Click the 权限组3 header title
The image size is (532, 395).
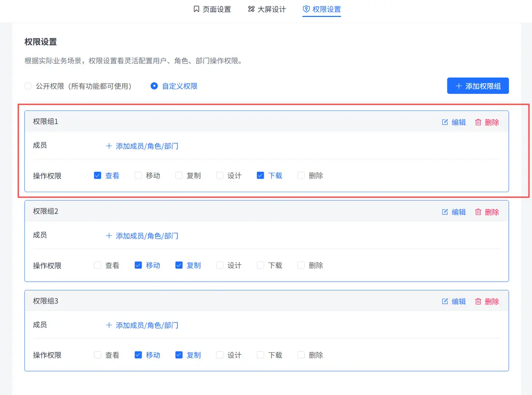click(x=46, y=301)
